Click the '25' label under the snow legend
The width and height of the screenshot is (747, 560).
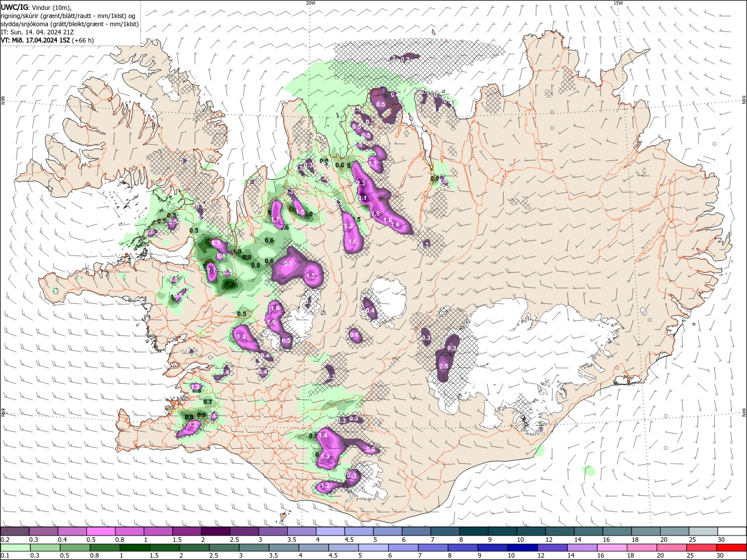click(x=692, y=540)
